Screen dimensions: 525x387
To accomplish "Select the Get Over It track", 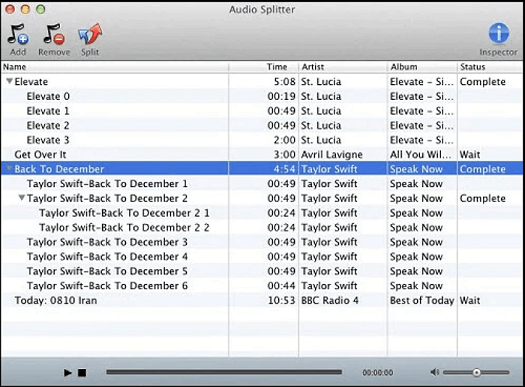I will point(262,154).
